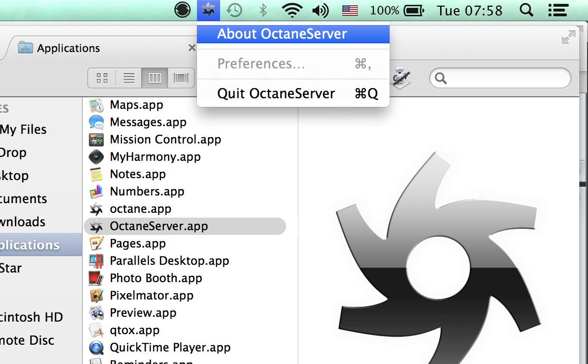This screenshot has height=364, width=588.
Task: Open the Wi-Fi status menu
Action: (292, 10)
